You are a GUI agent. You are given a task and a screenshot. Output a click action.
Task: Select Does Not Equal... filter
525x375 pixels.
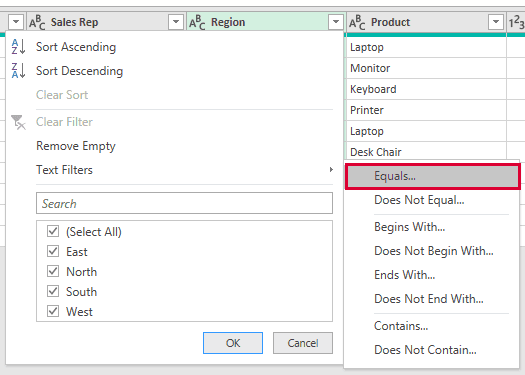pyautogui.click(x=419, y=200)
